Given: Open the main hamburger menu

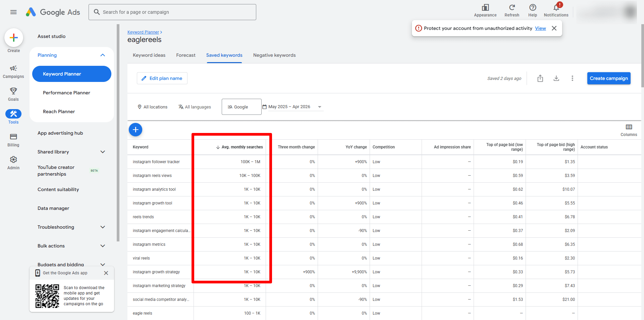Looking at the screenshot, I should [13, 12].
